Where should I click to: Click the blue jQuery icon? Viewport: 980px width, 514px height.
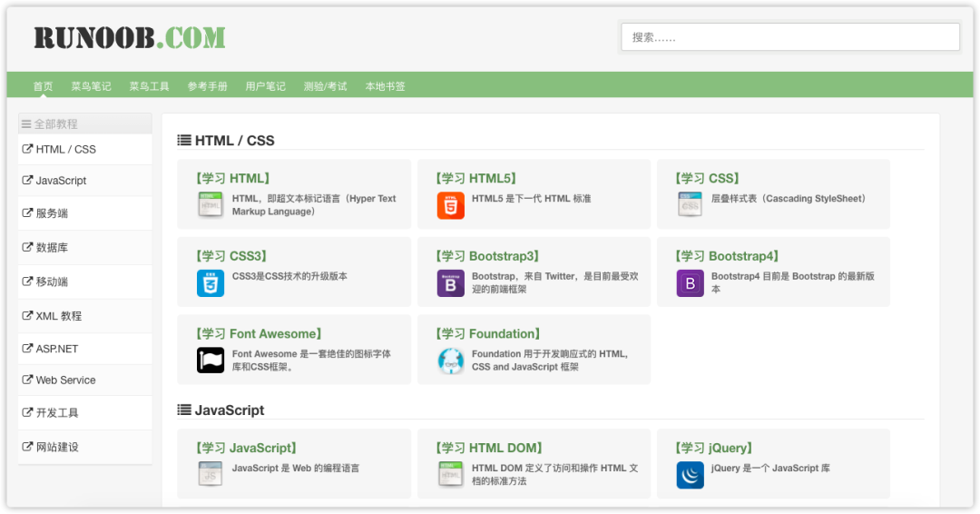click(690, 475)
